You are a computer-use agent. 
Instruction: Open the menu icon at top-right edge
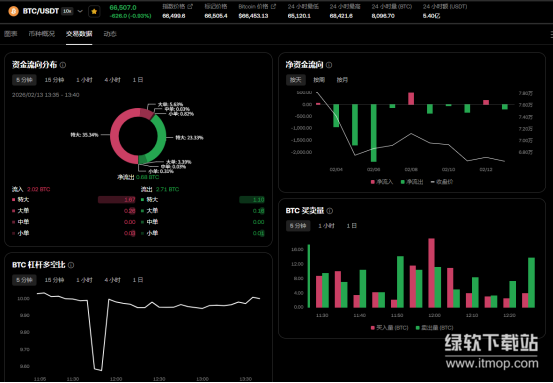(551, 34)
